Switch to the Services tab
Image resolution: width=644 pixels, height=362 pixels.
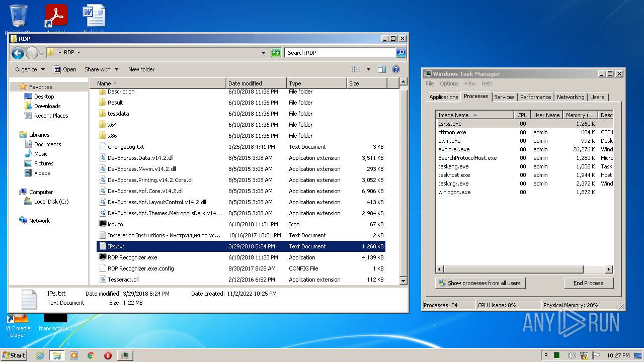[504, 97]
